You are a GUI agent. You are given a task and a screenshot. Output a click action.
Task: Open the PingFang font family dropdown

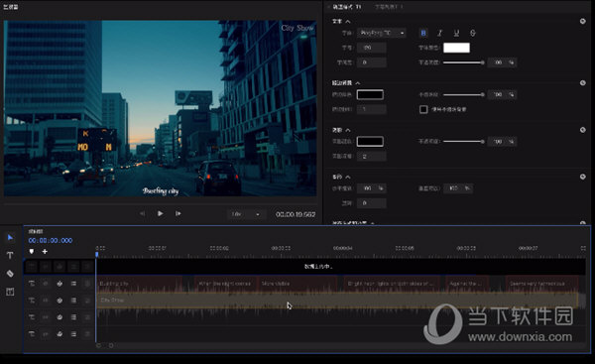point(382,33)
